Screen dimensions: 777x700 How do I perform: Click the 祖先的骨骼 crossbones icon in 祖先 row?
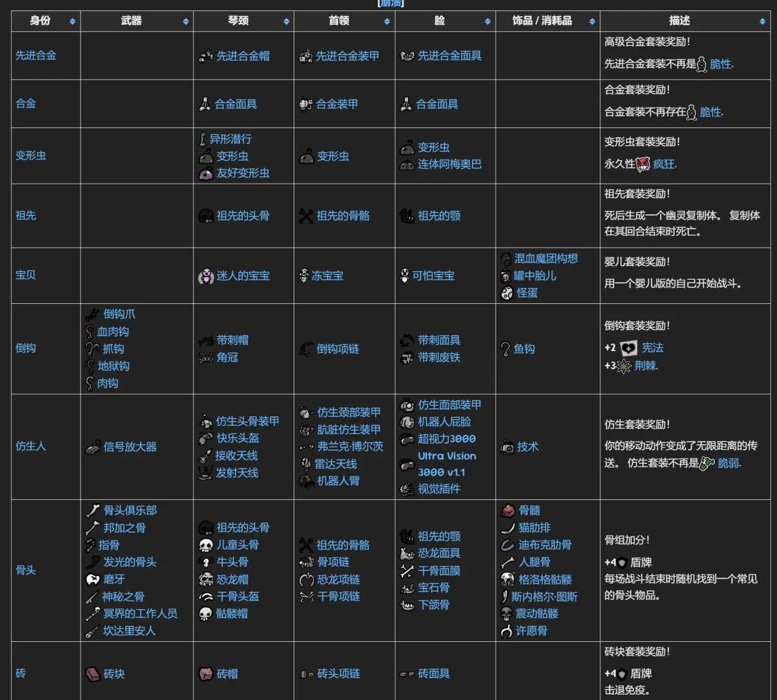[x=305, y=216]
